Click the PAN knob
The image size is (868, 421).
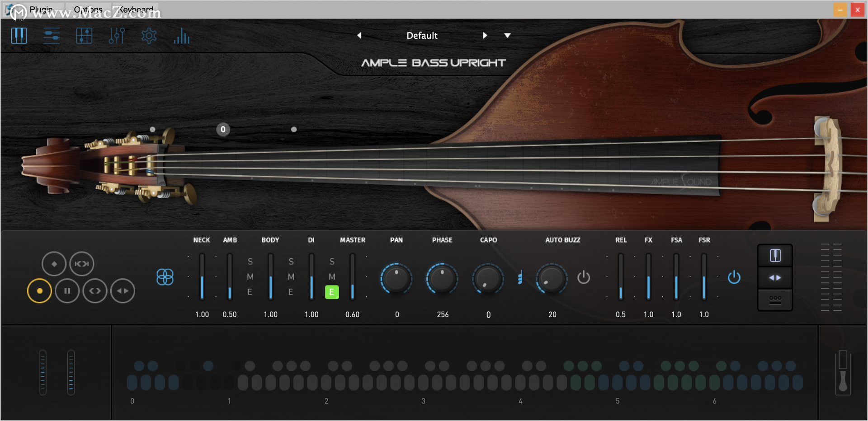tap(396, 278)
